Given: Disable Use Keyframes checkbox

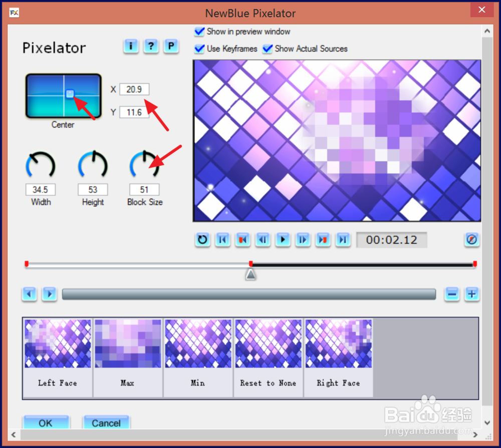Looking at the screenshot, I should click(x=199, y=49).
